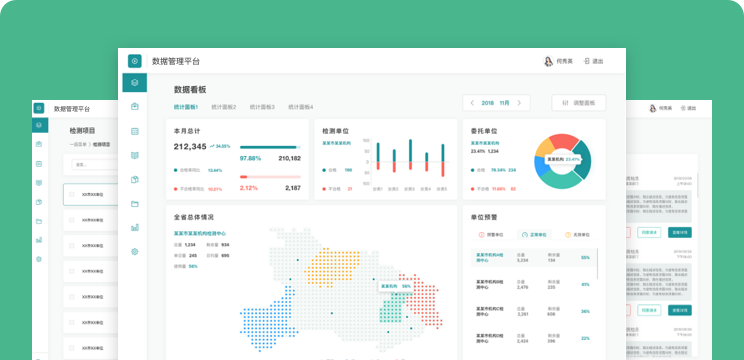
Task: Tick the checkbox in the highlighted XX市XX单位 row
Action: (x=72, y=194)
